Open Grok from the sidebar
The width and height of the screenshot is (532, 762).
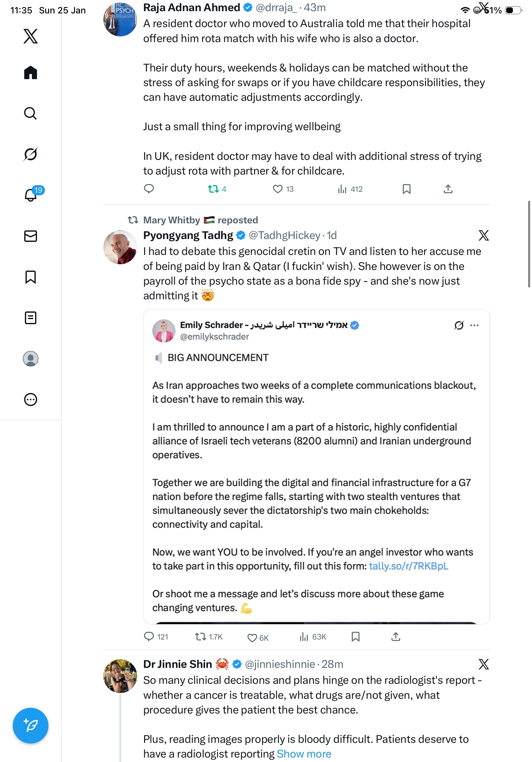pos(31,154)
